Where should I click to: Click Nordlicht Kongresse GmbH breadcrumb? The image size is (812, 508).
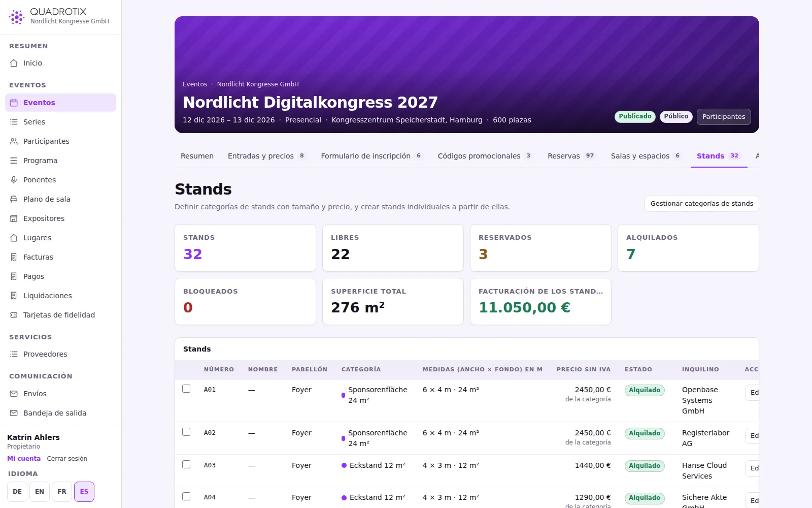[x=258, y=84]
